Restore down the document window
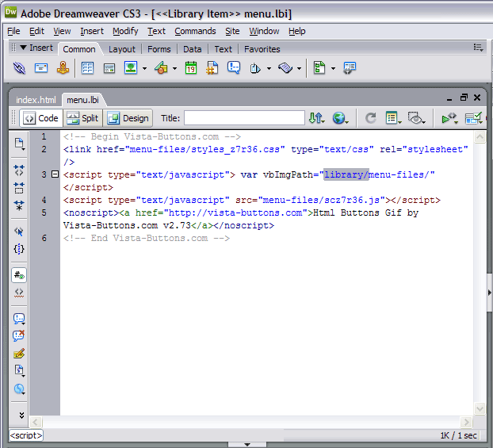This screenshot has height=448, width=493. tap(464, 98)
